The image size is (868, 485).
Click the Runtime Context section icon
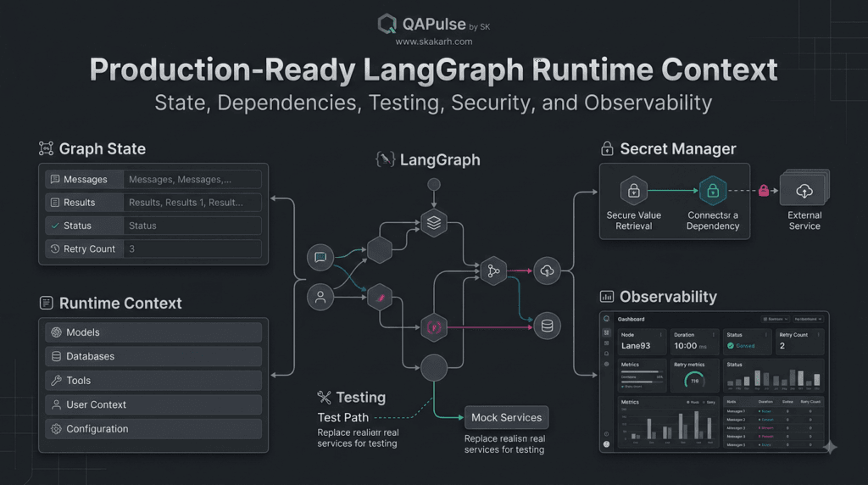47,303
